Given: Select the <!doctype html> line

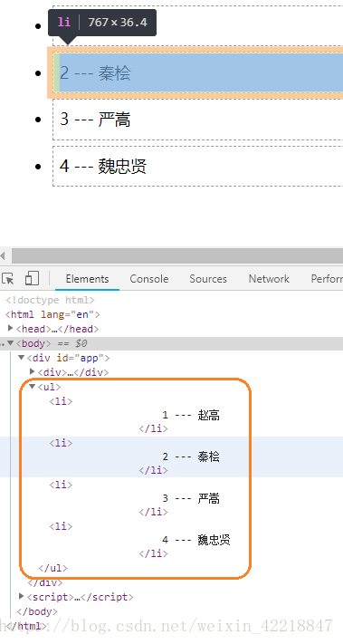Looking at the screenshot, I should click(x=50, y=300).
